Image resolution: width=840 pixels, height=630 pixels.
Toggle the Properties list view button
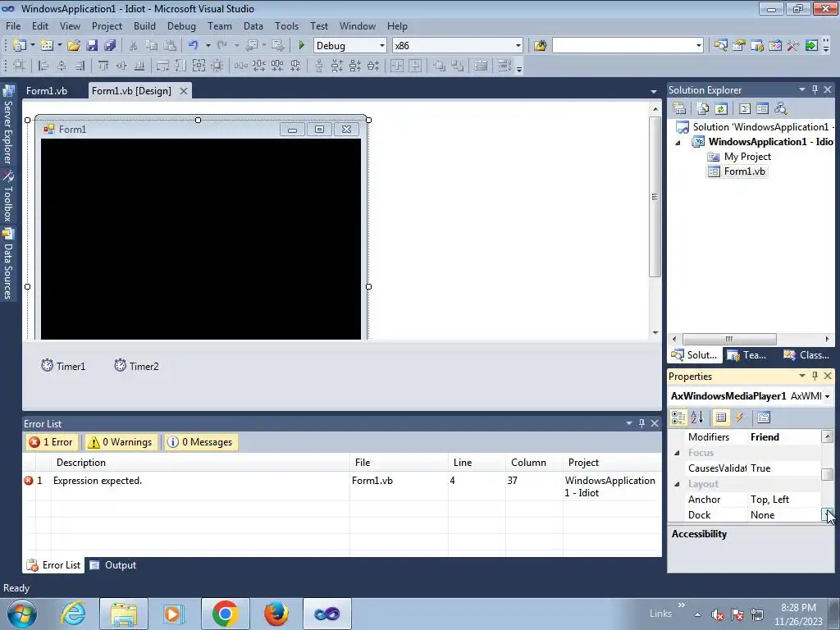click(x=721, y=418)
